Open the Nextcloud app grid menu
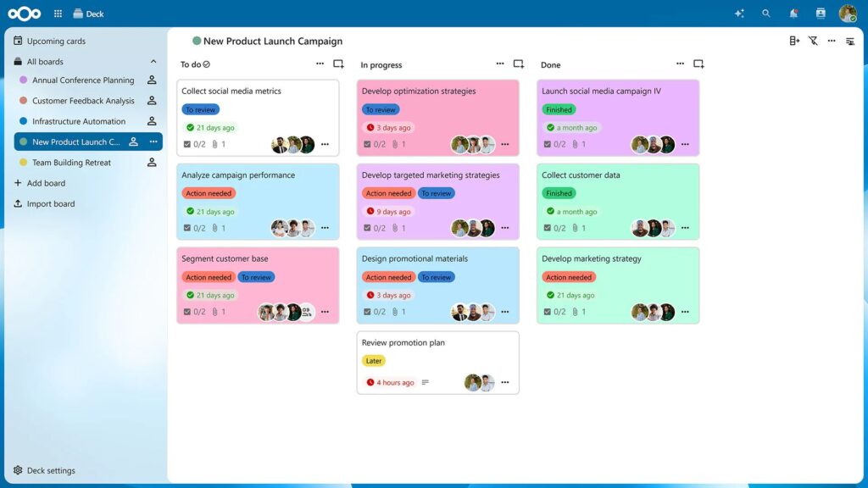The height and width of the screenshot is (488, 868). pyautogui.click(x=58, y=14)
